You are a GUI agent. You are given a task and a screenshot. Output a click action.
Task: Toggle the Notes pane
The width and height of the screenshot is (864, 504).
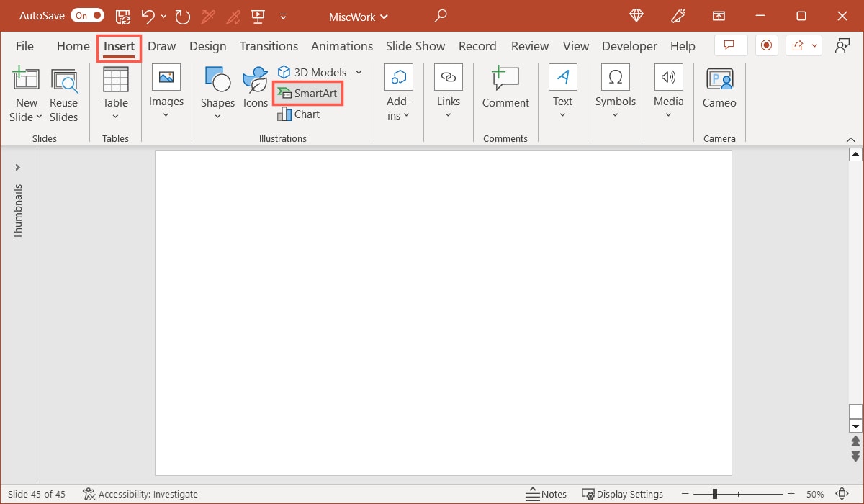546,494
